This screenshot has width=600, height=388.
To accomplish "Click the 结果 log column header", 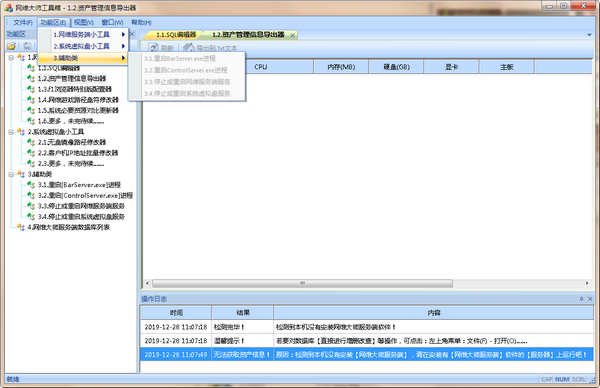I will point(243,313).
